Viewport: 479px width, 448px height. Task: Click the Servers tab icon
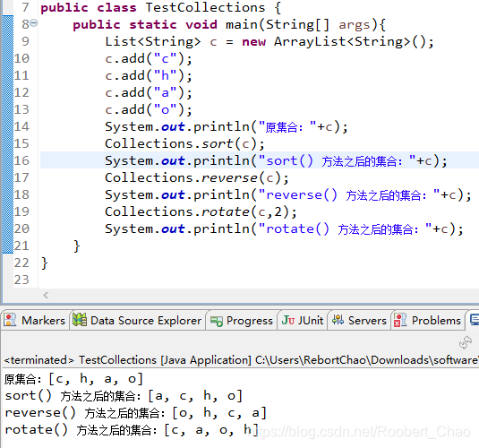click(x=338, y=320)
